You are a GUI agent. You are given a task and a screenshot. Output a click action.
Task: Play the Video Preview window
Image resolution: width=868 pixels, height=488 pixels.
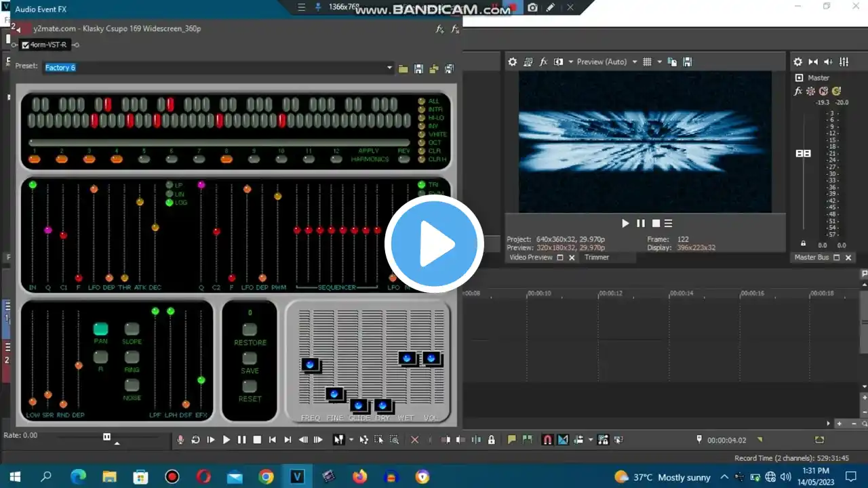click(x=626, y=223)
